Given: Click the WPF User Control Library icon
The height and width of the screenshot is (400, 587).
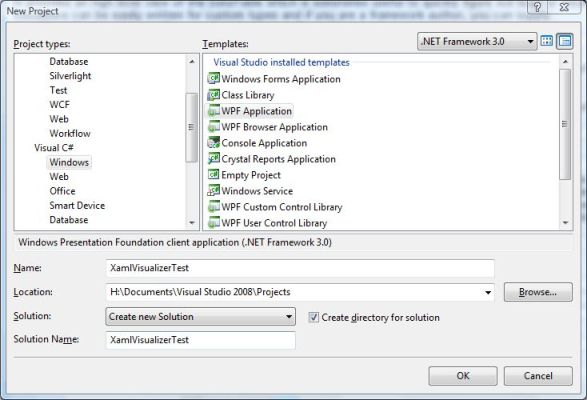Looking at the screenshot, I should (213, 223).
